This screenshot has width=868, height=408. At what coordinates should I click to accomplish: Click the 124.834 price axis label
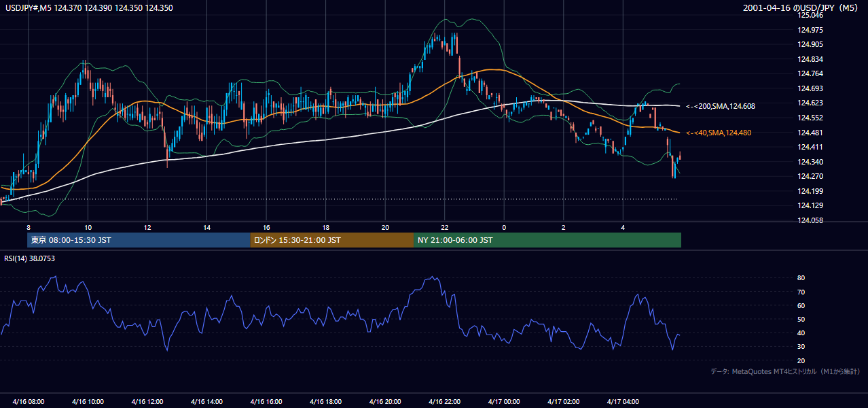(x=810, y=59)
